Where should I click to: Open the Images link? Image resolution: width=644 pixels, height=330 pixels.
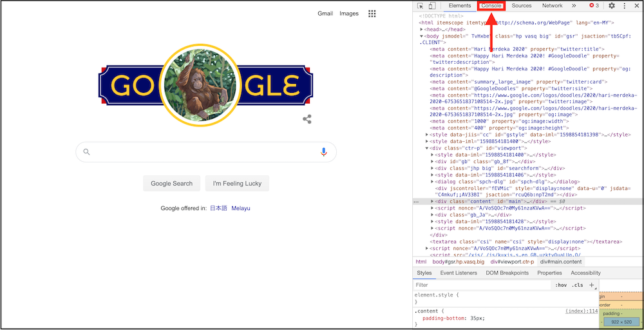(349, 14)
